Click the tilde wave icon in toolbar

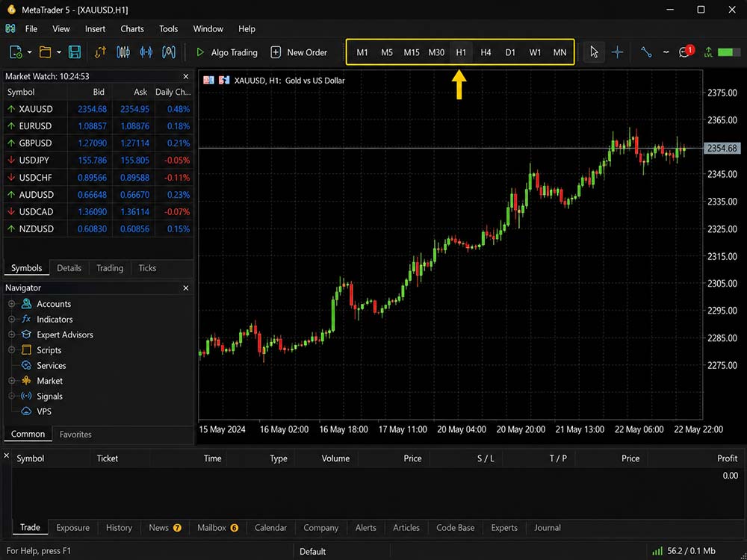click(666, 52)
